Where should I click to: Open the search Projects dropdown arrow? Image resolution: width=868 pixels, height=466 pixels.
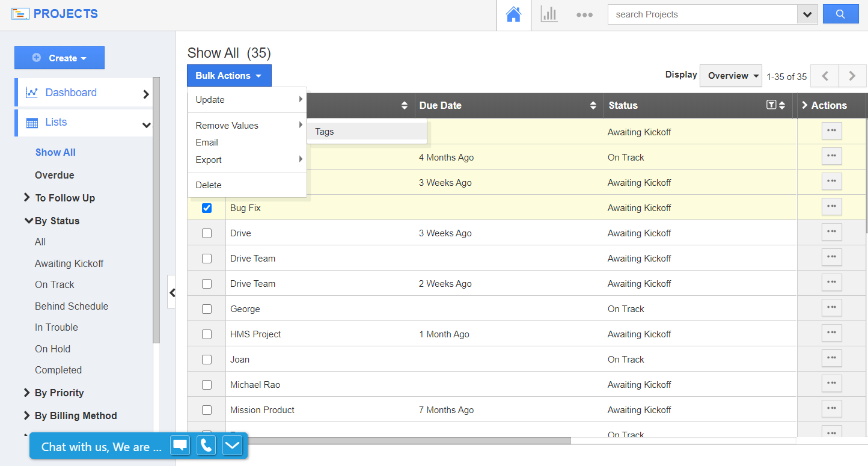tap(807, 14)
